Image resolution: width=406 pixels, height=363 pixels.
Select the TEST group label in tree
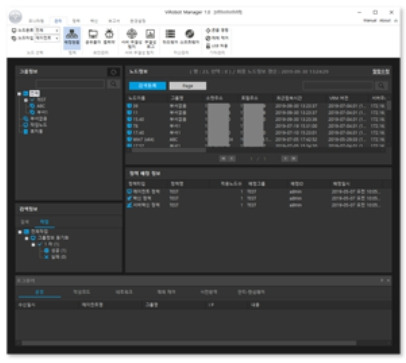point(41,100)
